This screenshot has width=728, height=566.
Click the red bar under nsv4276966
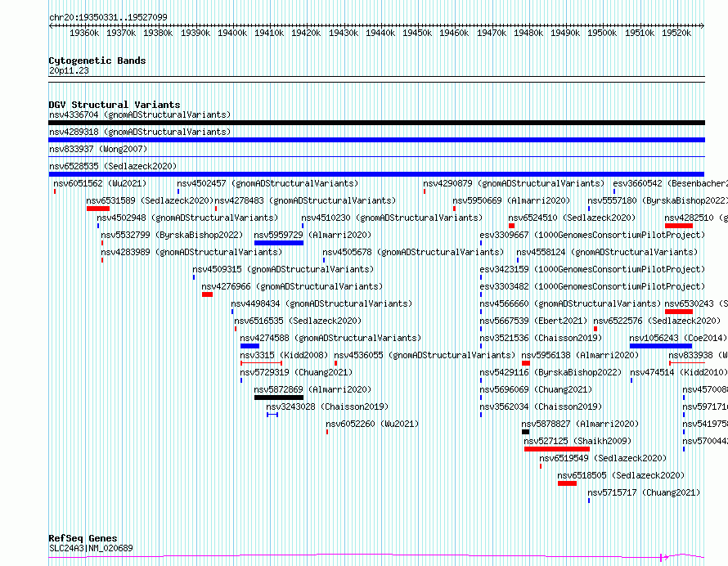pyautogui.click(x=207, y=294)
